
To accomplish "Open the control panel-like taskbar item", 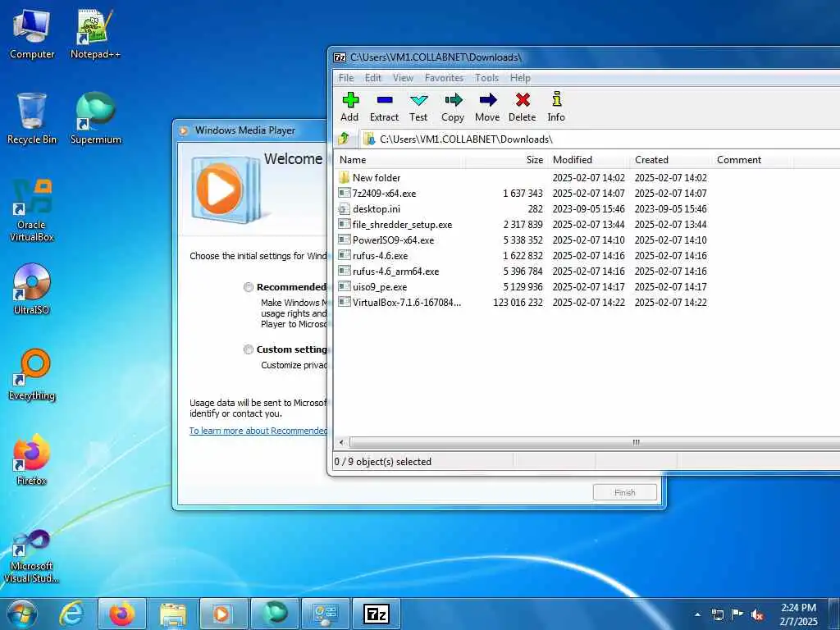I will [325, 614].
